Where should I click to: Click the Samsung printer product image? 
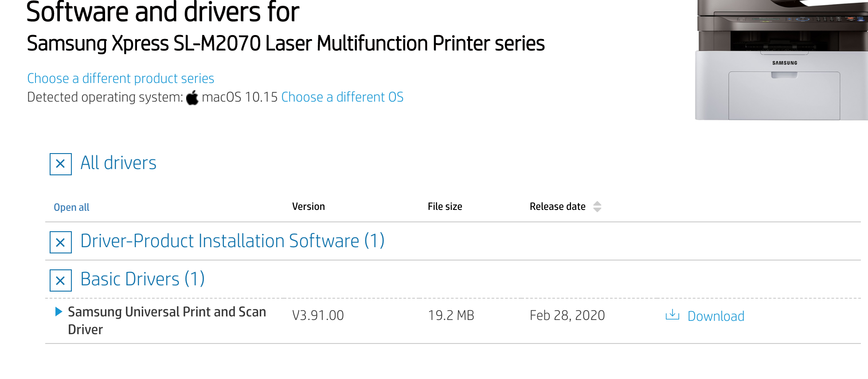(x=781, y=60)
